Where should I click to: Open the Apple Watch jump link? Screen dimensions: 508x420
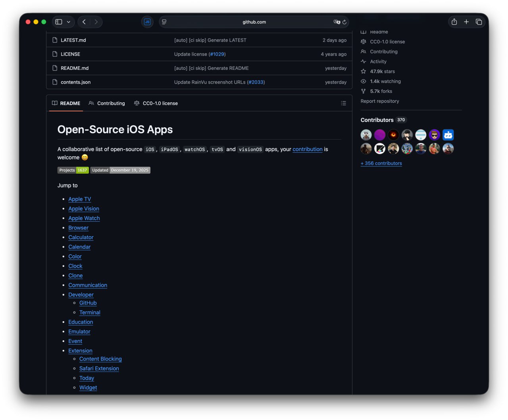point(84,218)
